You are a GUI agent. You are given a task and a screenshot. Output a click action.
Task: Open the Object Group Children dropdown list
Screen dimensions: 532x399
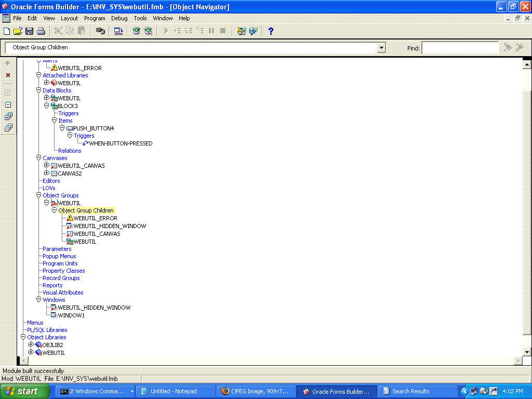pos(382,48)
